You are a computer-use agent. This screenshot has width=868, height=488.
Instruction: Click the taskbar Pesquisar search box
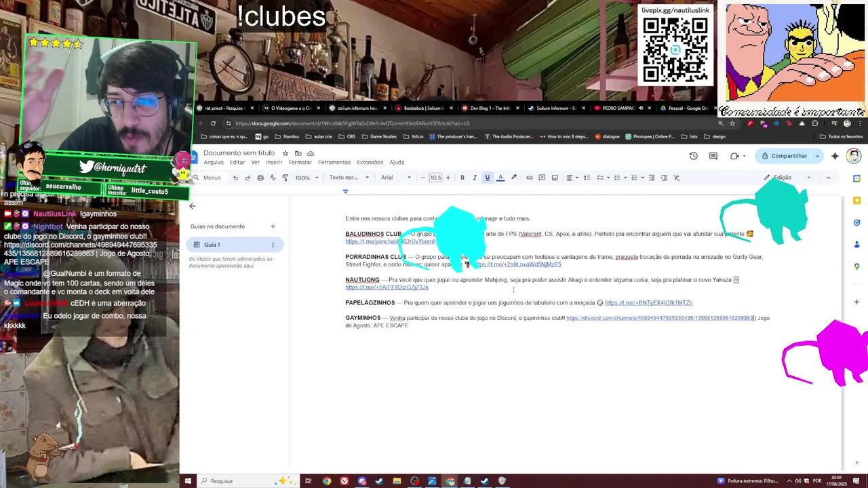tap(248, 481)
